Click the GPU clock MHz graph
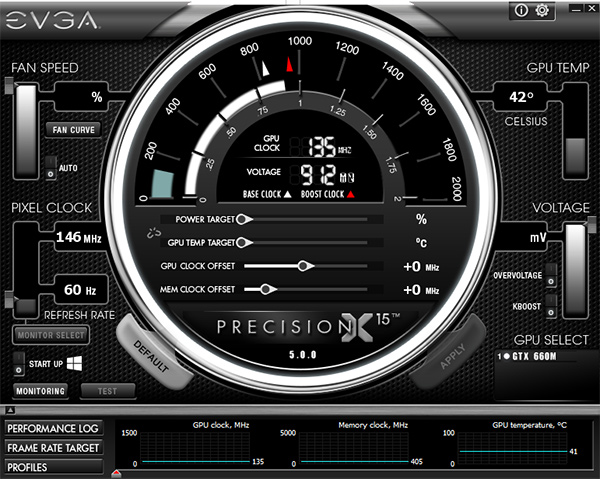 pyautogui.click(x=195, y=448)
